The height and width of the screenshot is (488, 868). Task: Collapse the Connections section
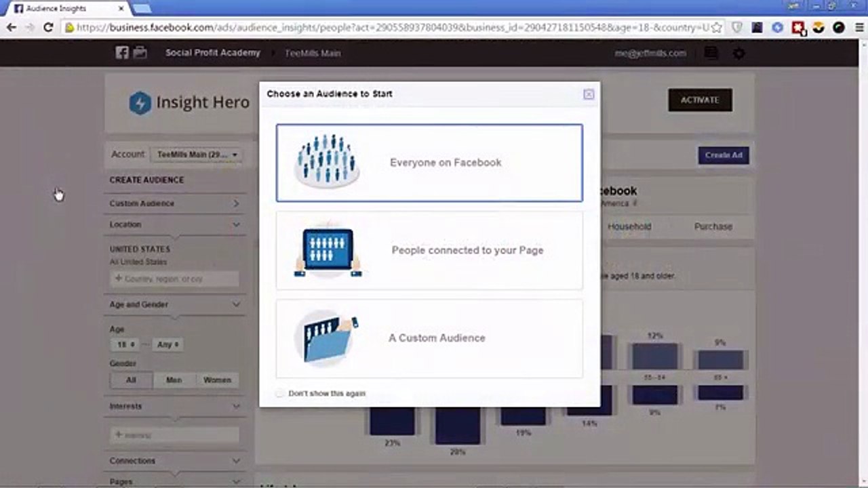[x=175, y=461]
